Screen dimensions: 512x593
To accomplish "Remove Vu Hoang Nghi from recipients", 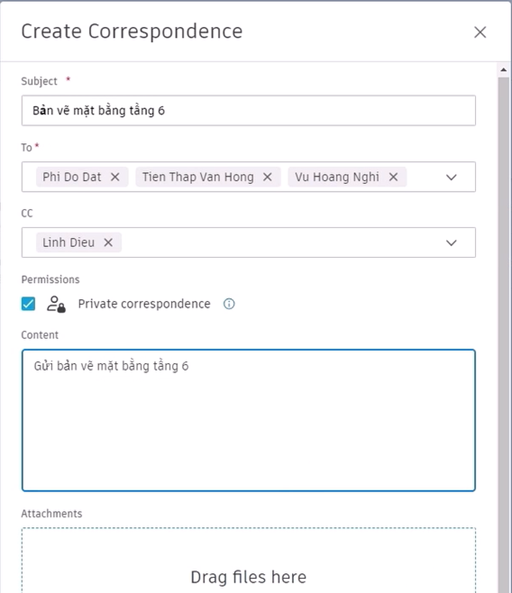I will tap(393, 177).
